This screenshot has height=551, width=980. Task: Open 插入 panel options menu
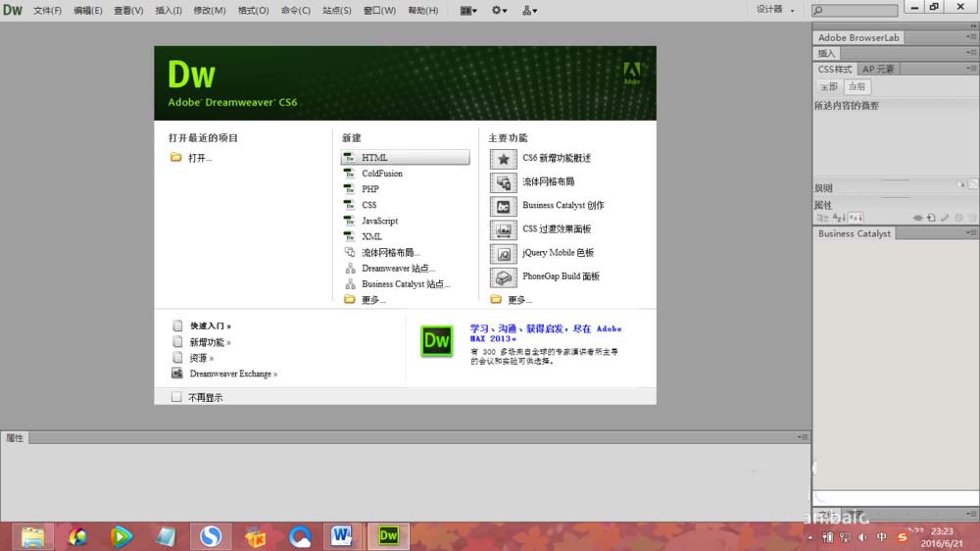click(x=970, y=53)
